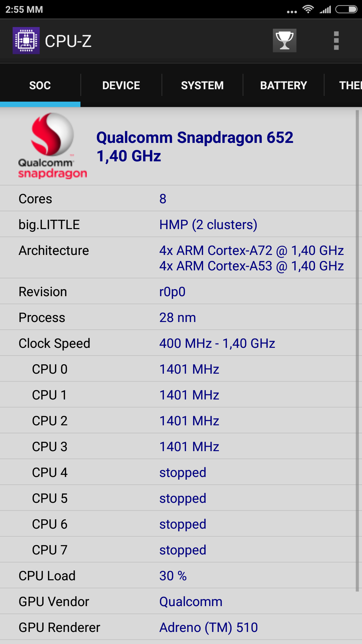The image size is (362, 644).
Task: Open the three-dot overflow menu
Action: 336,41
